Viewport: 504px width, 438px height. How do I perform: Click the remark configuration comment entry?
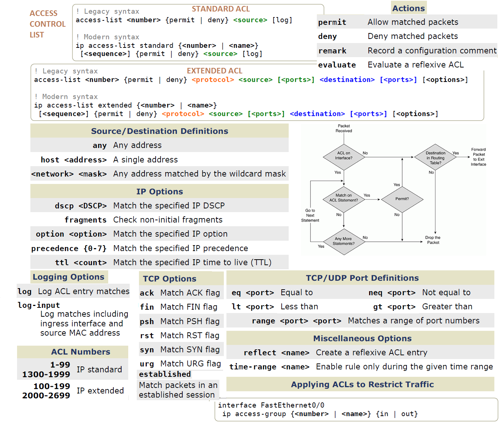pyautogui.click(x=408, y=50)
